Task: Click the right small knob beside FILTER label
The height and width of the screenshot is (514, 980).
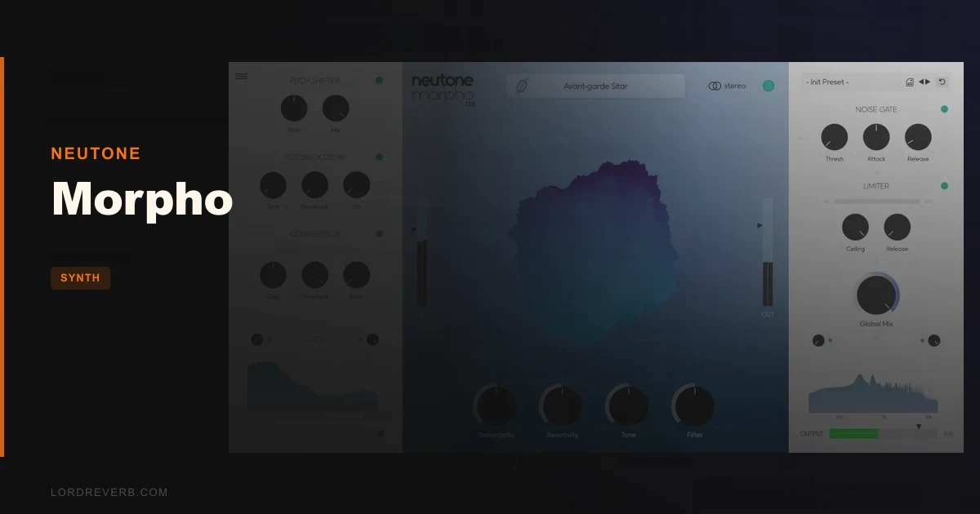Action: (372, 339)
